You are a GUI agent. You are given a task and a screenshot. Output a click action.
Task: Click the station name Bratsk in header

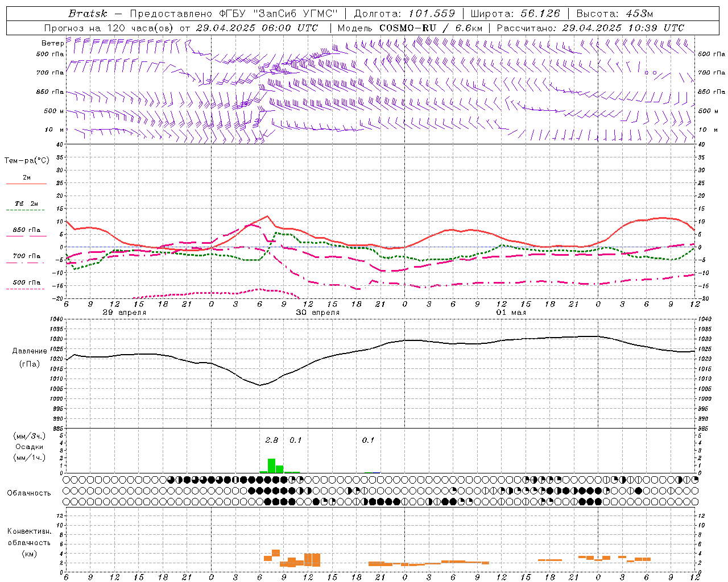tap(88, 14)
